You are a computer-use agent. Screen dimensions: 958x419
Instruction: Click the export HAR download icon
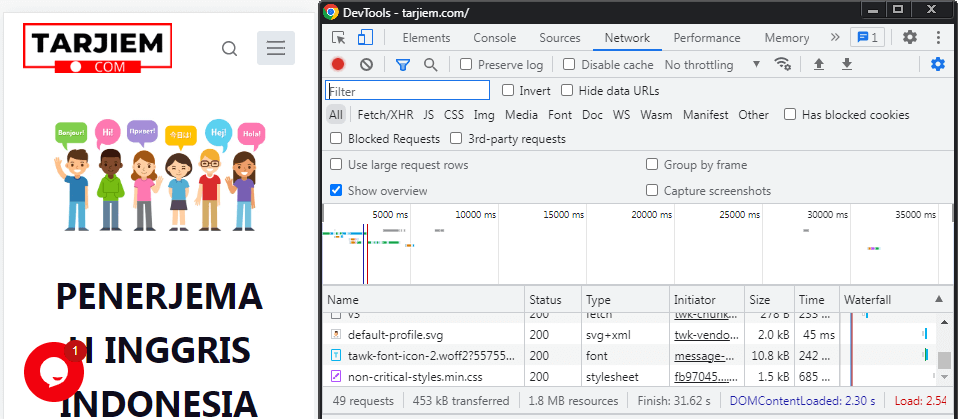[847, 64]
